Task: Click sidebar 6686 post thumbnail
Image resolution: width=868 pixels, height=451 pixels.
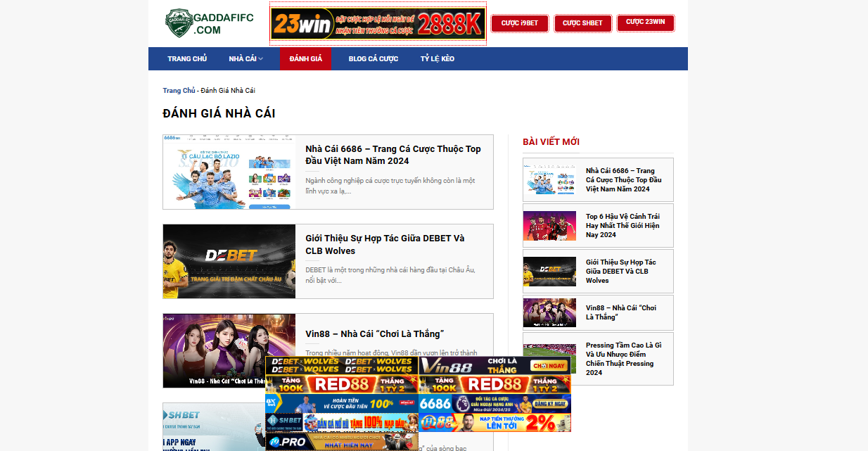Action: 549,180
